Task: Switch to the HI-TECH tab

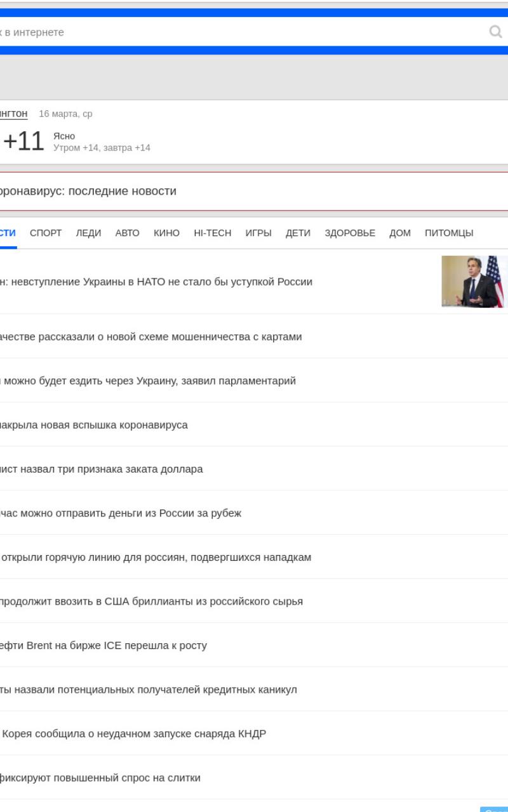Action: pyautogui.click(x=212, y=233)
